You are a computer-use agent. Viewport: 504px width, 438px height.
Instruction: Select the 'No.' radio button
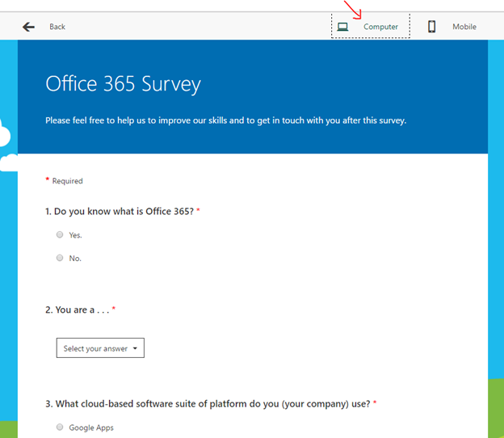[60, 258]
